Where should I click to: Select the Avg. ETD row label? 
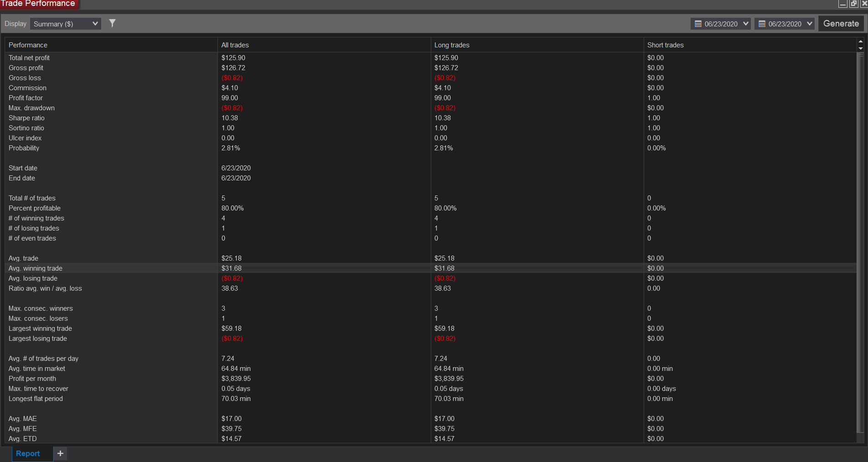pos(23,439)
